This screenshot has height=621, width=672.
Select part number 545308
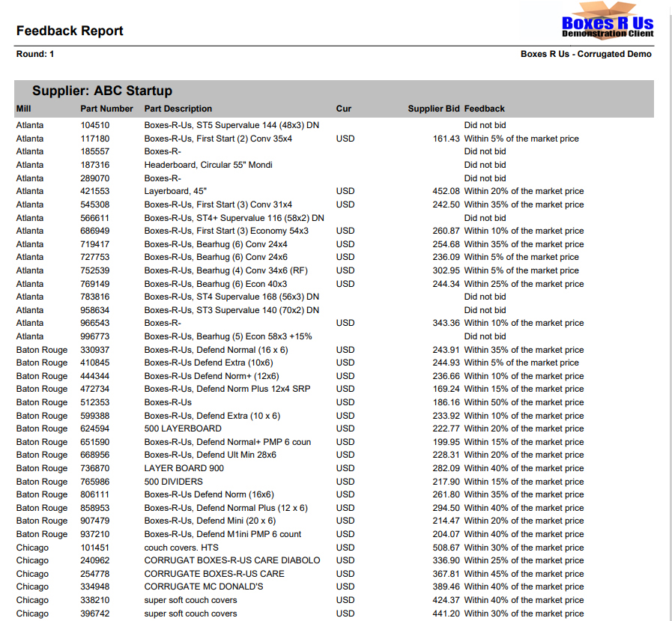click(x=95, y=205)
